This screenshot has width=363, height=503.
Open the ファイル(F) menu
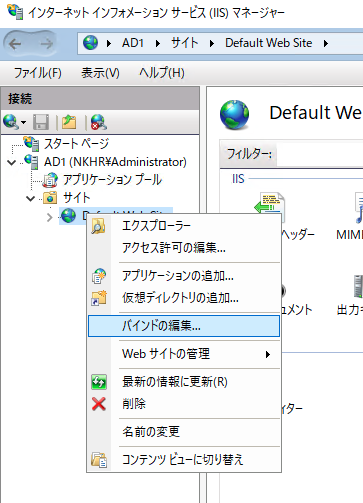click(x=38, y=73)
